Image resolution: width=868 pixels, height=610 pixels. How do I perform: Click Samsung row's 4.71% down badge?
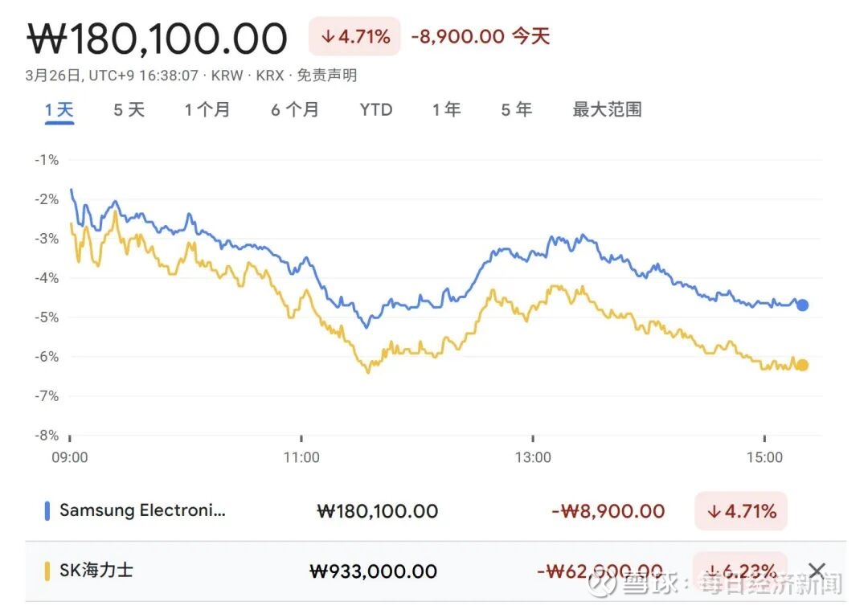[x=741, y=511]
